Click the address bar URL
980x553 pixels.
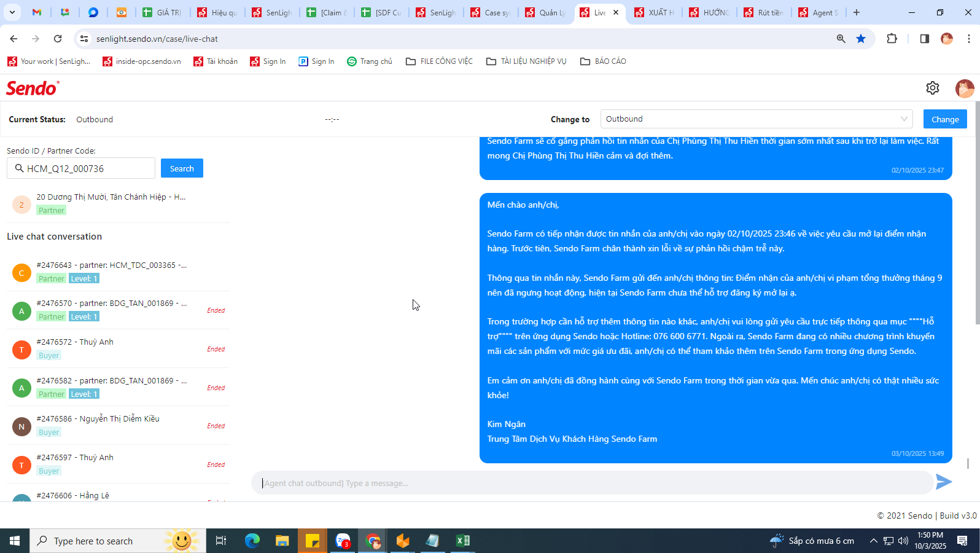(x=157, y=39)
